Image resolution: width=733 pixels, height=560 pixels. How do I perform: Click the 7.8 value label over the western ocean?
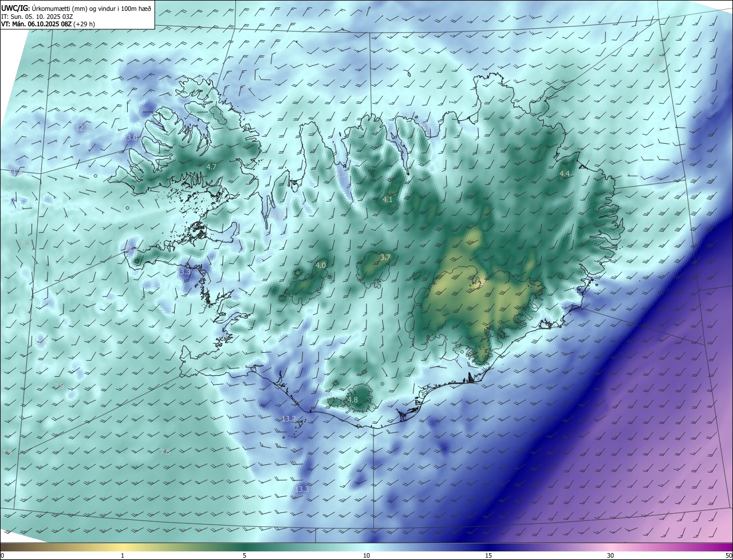click(60, 387)
